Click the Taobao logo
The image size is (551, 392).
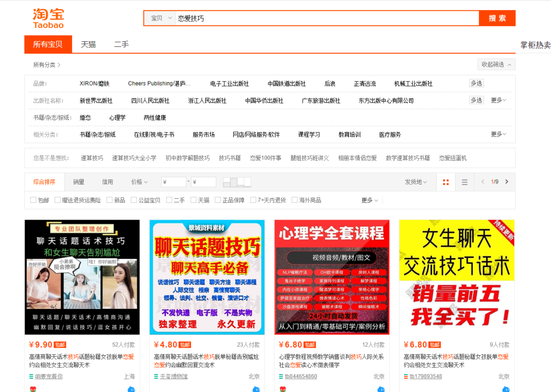coord(48,18)
